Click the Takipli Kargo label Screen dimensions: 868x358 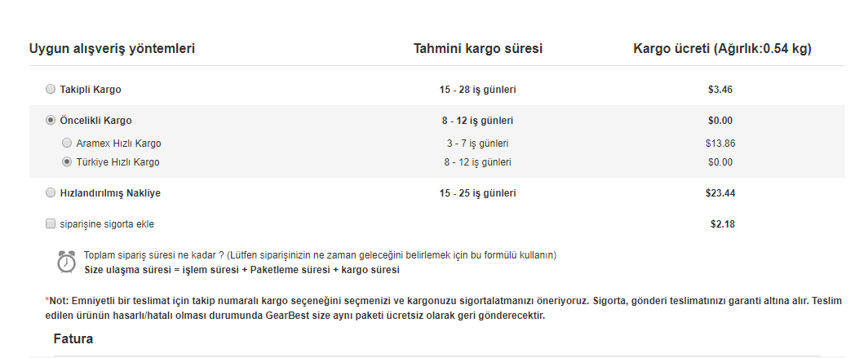tap(91, 89)
